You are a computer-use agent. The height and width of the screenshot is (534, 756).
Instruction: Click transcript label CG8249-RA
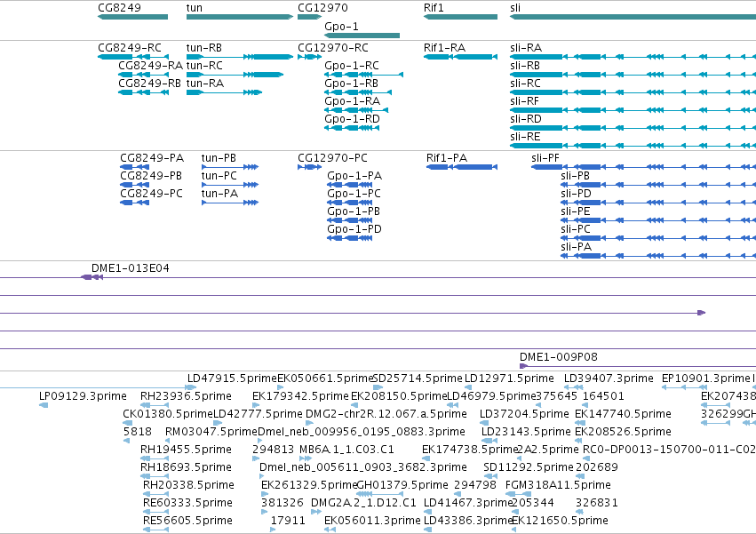coord(150,65)
